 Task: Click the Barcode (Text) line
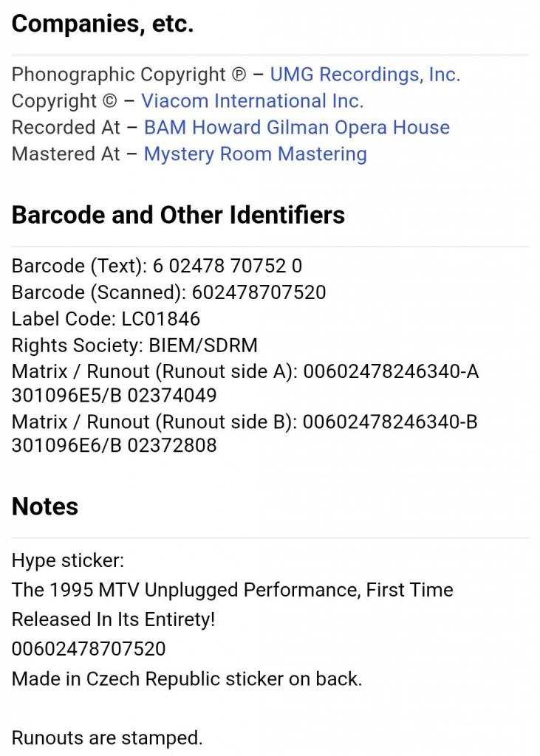point(157,266)
